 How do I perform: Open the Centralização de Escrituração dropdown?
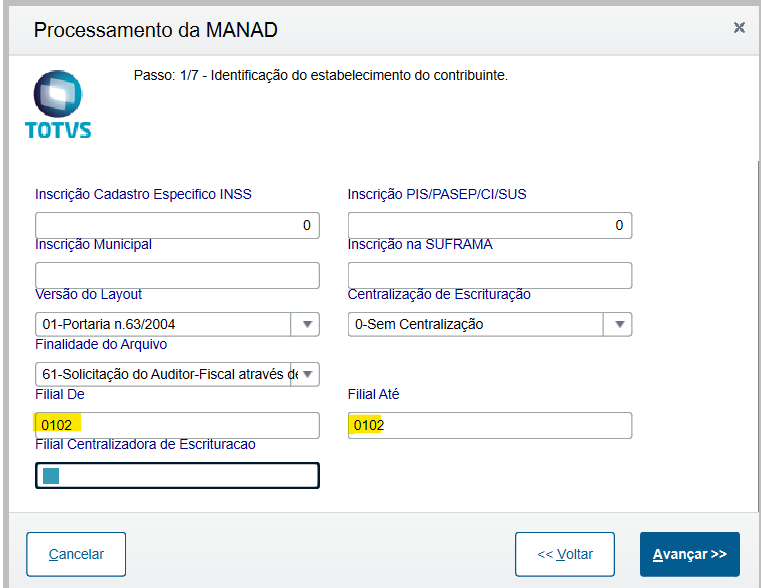[619, 324]
